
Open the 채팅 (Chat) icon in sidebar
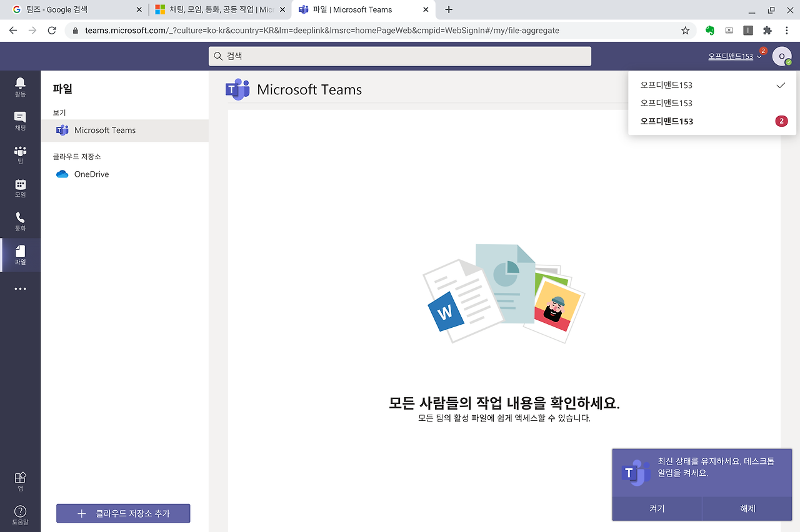pos(20,121)
